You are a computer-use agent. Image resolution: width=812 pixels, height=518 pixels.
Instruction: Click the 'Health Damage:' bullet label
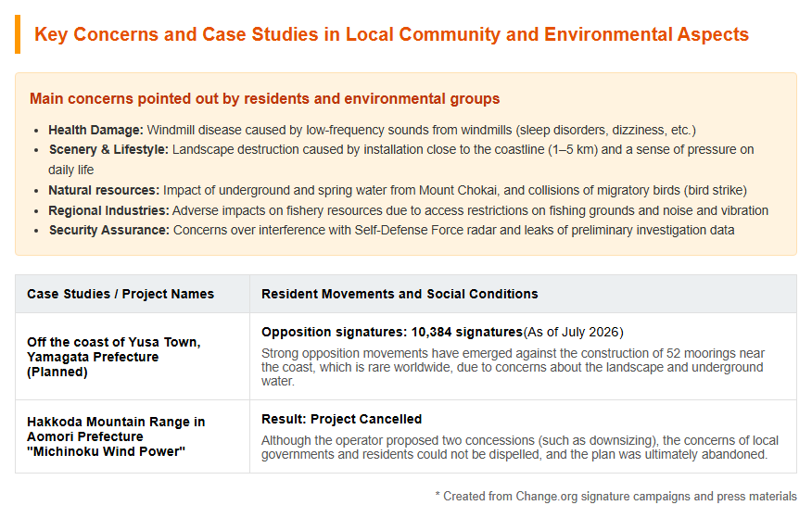(x=95, y=130)
